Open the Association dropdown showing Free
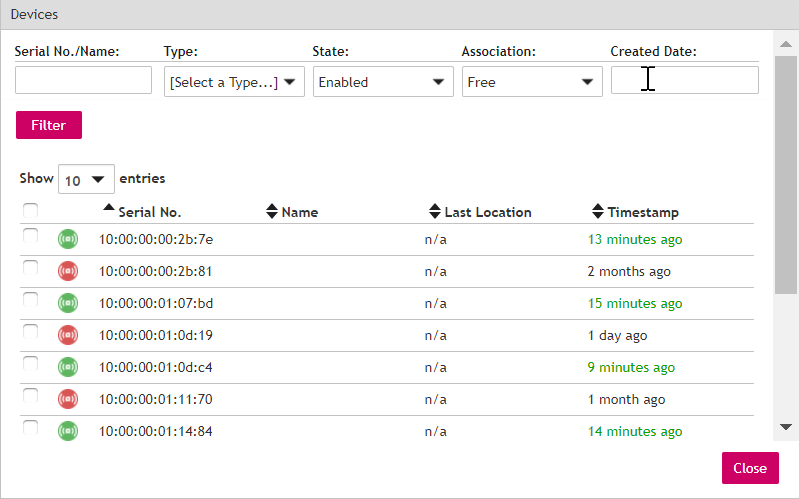The image size is (799, 499). click(532, 82)
